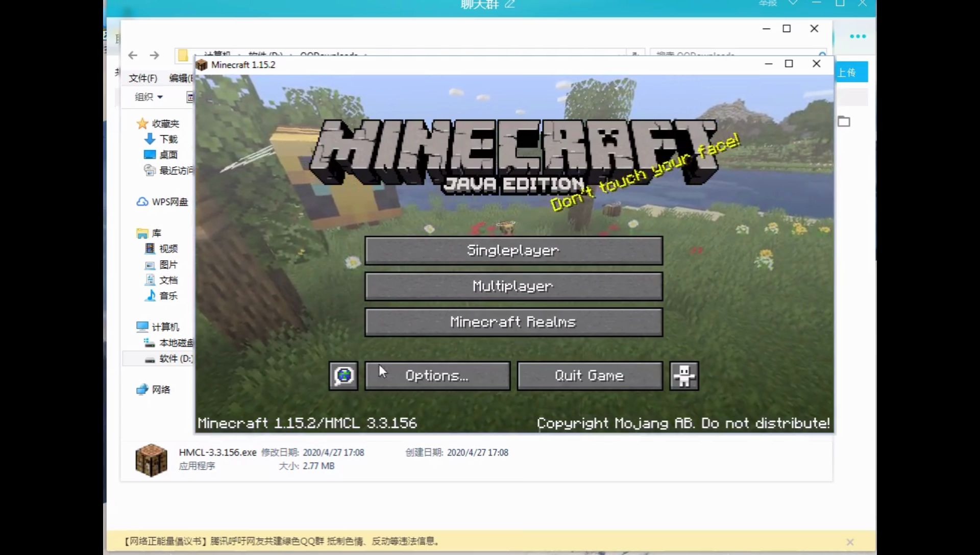Open WPS网盘 in the sidebar
Viewport: 980px width, 555px height.
170,202
